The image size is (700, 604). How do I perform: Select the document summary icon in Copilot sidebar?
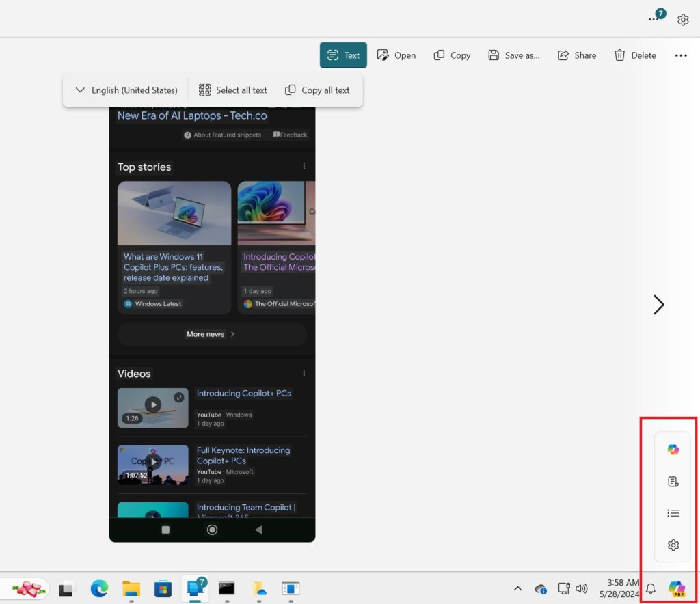(x=673, y=481)
